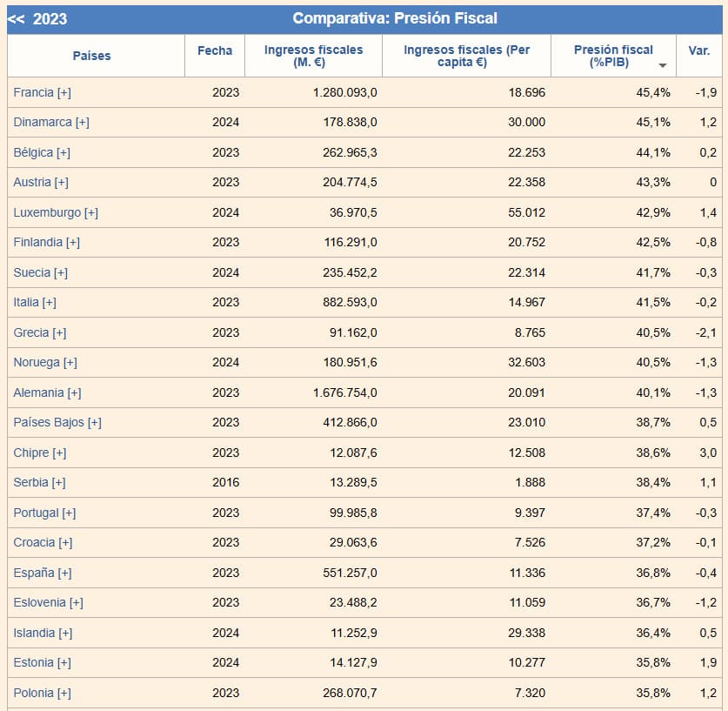Sort table by the Países header
This screenshot has width=728, height=711.
tap(93, 55)
